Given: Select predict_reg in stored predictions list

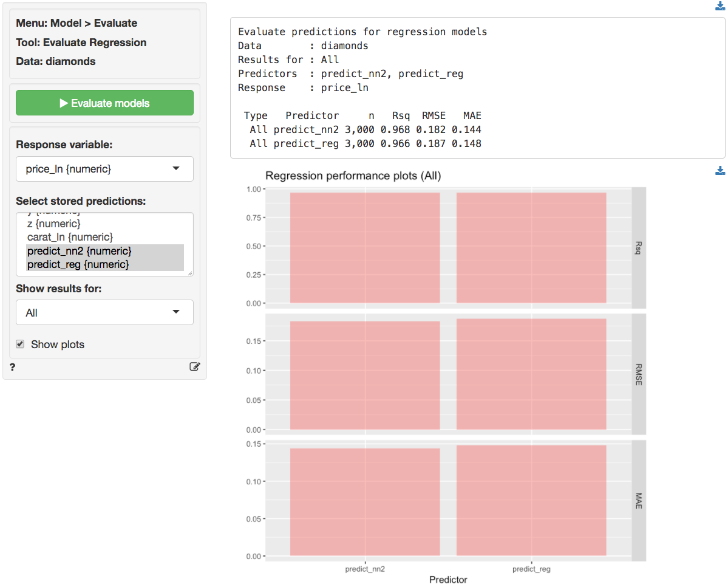Looking at the screenshot, I should pos(78,264).
